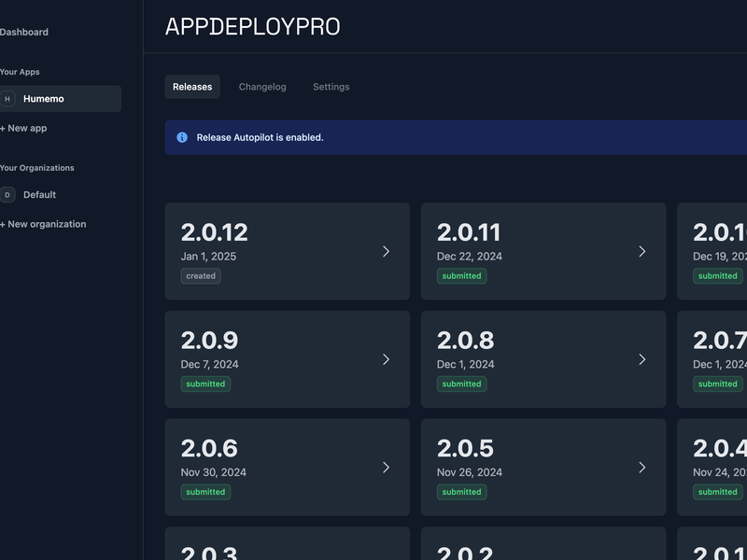Click the submitted badge on release 2.0.4
The width and height of the screenshot is (747, 560).
[x=717, y=491]
